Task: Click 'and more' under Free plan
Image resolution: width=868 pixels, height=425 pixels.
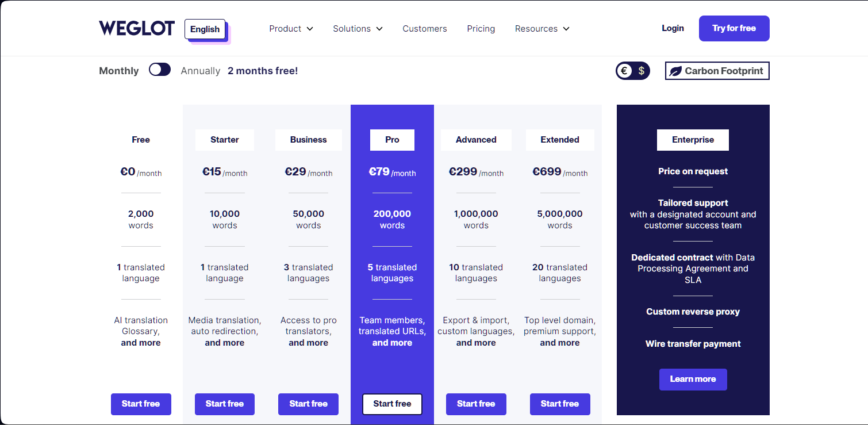Action: click(x=141, y=343)
